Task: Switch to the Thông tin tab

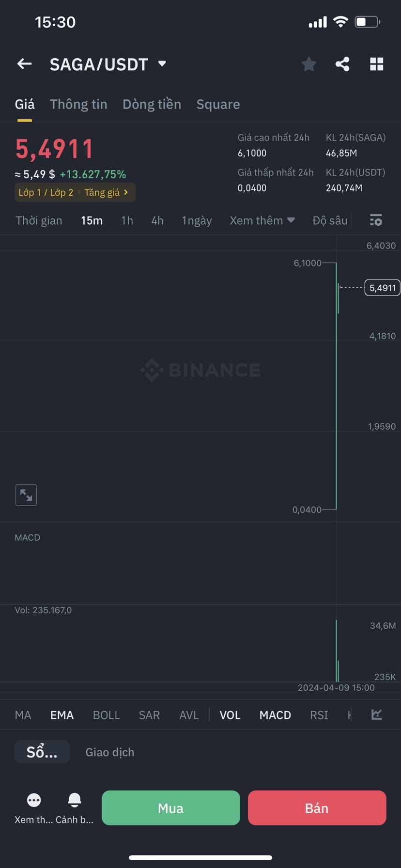Action: point(78,104)
